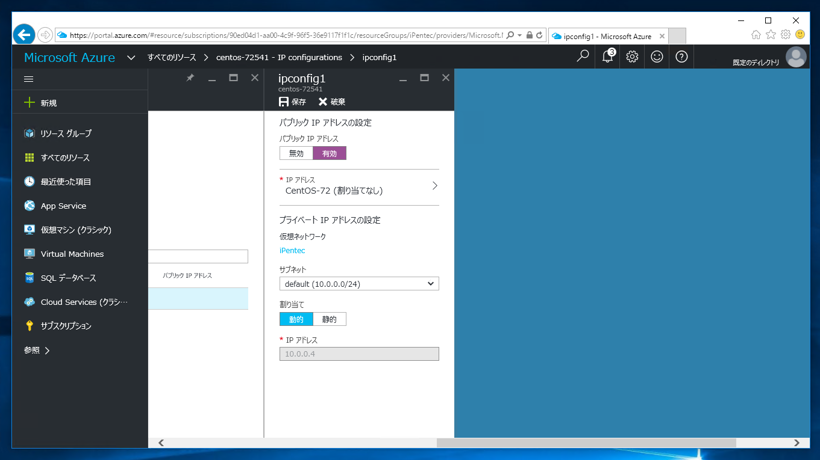Click the horizontal scrollbar left arrow
This screenshot has width=820, height=460.
pyautogui.click(x=161, y=443)
